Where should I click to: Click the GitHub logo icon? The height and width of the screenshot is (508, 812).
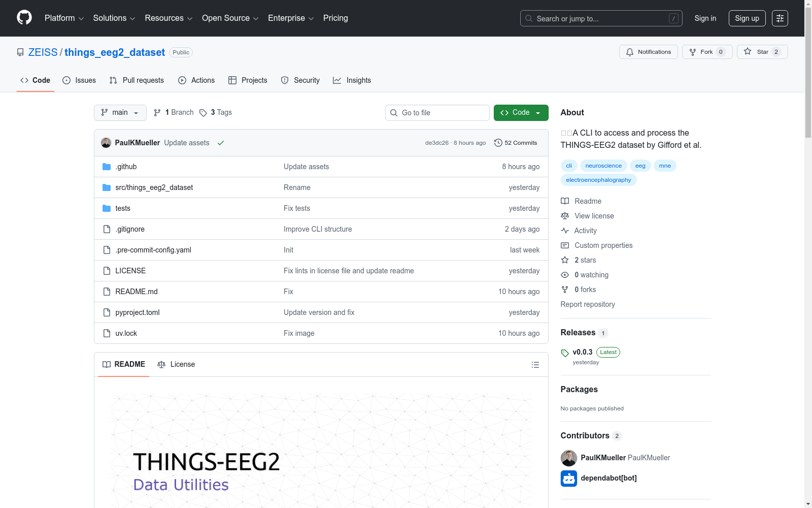coord(24,18)
